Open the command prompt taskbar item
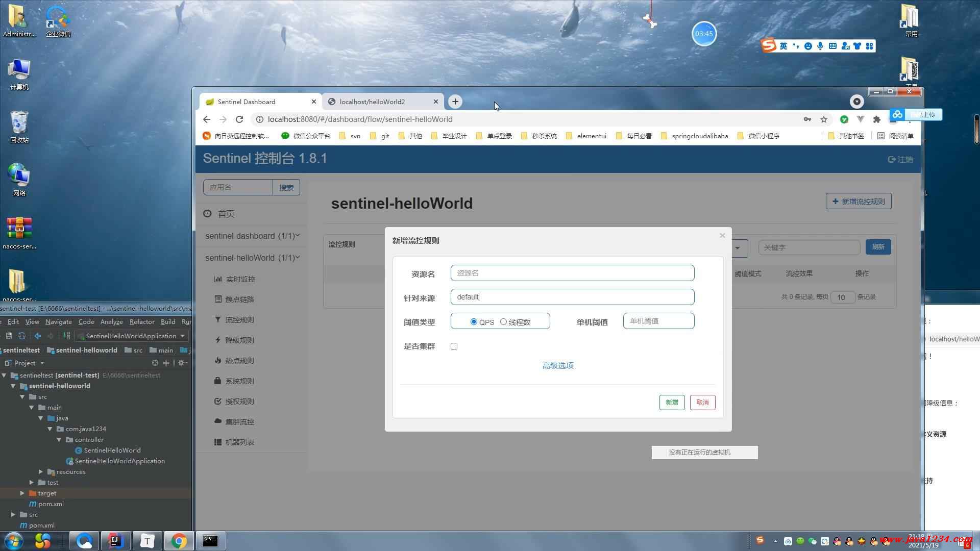980x551 pixels. (x=210, y=541)
